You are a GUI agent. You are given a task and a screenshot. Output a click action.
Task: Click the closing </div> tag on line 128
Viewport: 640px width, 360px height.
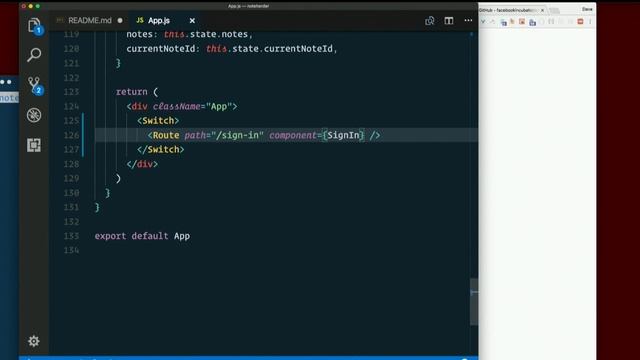pyautogui.click(x=142, y=164)
